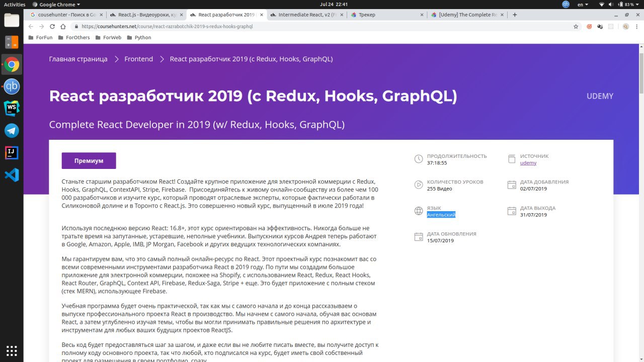Close the 'React разработчик 2019' tab

point(261,15)
